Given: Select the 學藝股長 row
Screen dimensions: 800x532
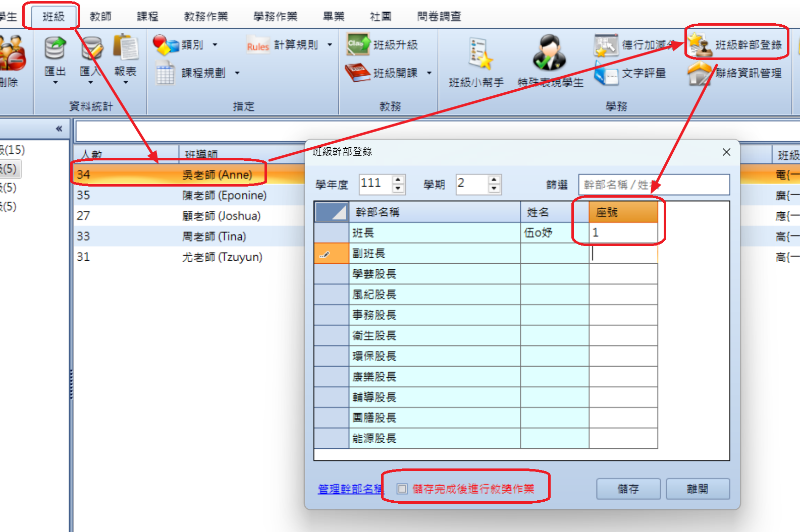Looking at the screenshot, I should (486, 274).
